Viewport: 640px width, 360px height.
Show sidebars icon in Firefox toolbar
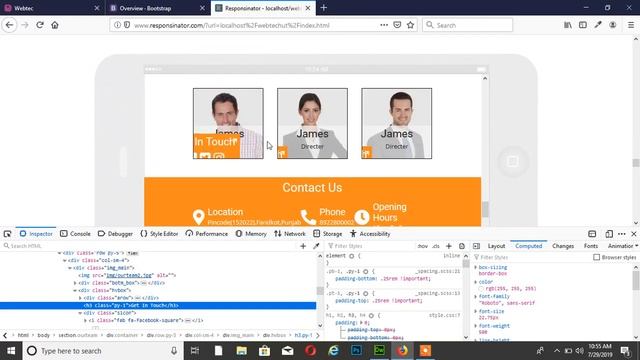point(583,25)
